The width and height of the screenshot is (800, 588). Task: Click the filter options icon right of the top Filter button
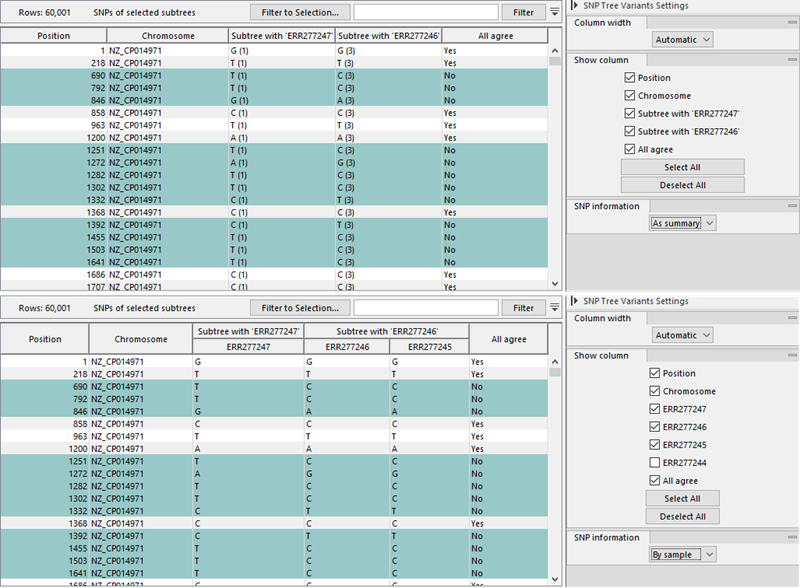coord(556,12)
